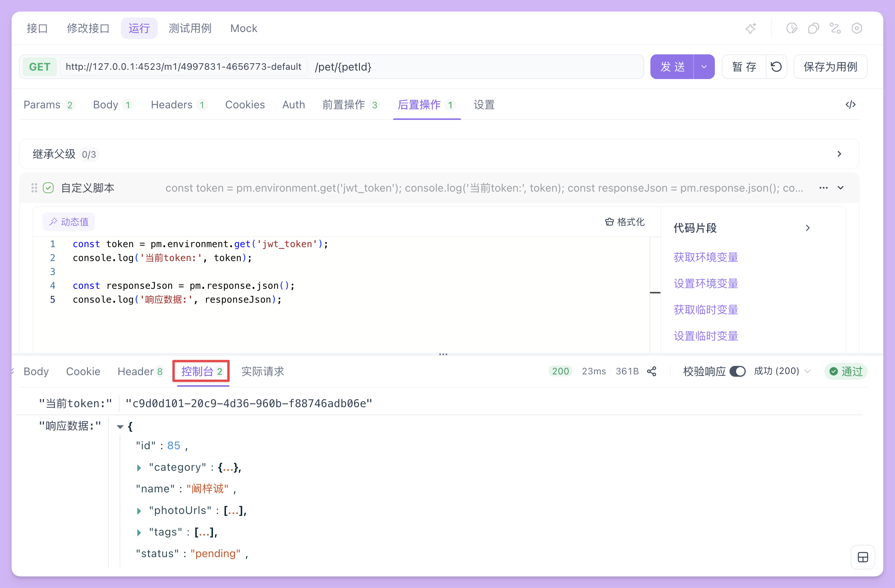The image size is (895, 588).
Task: Select the 后置操作 tab
Action: [x=427, y=104]
